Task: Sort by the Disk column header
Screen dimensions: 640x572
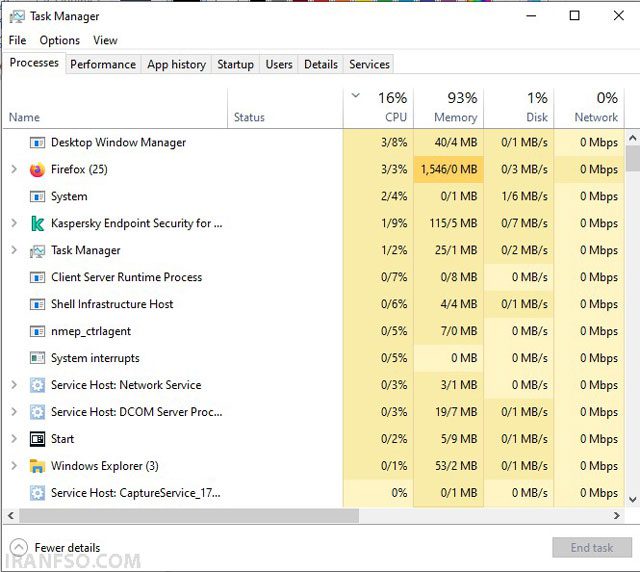Action: click(x=518, y=108)
